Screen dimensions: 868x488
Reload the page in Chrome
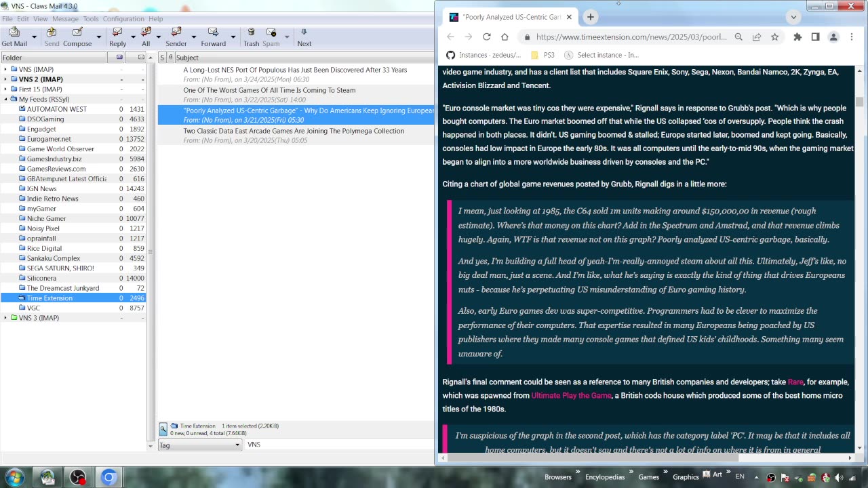tap(486, 37)
